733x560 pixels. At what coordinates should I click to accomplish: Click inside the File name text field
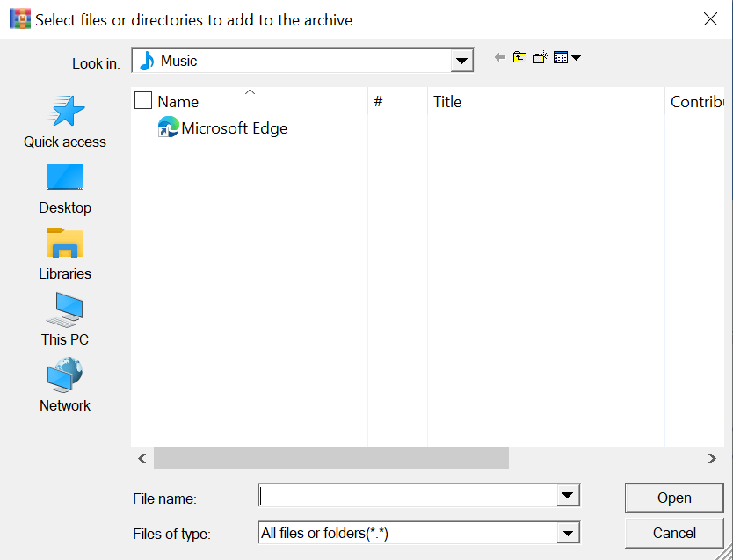409,497
